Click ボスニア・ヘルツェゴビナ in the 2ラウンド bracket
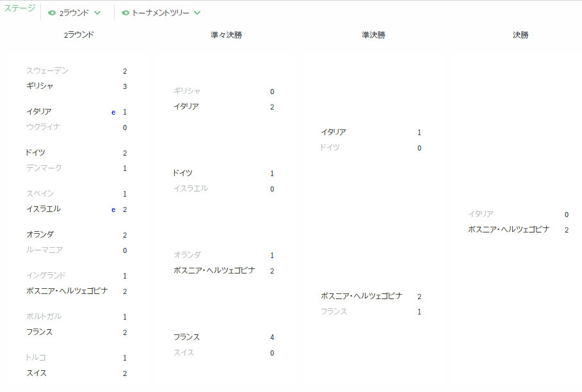 (67, 291)
